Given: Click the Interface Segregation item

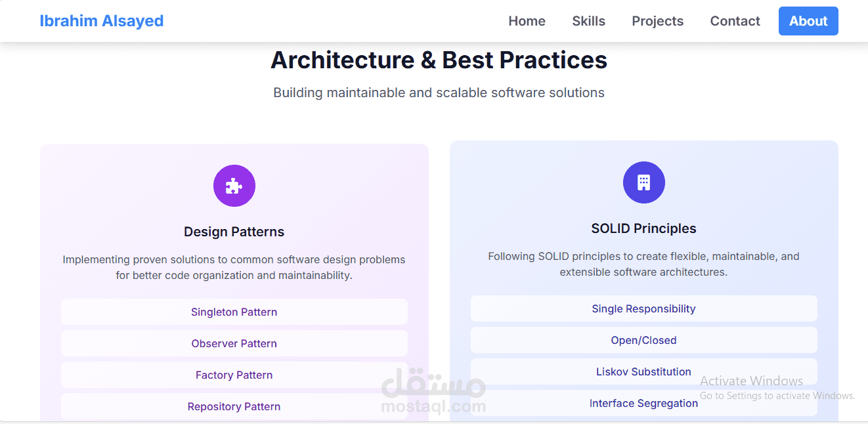Looking at the screenshot, I should (x=644, y=403).
